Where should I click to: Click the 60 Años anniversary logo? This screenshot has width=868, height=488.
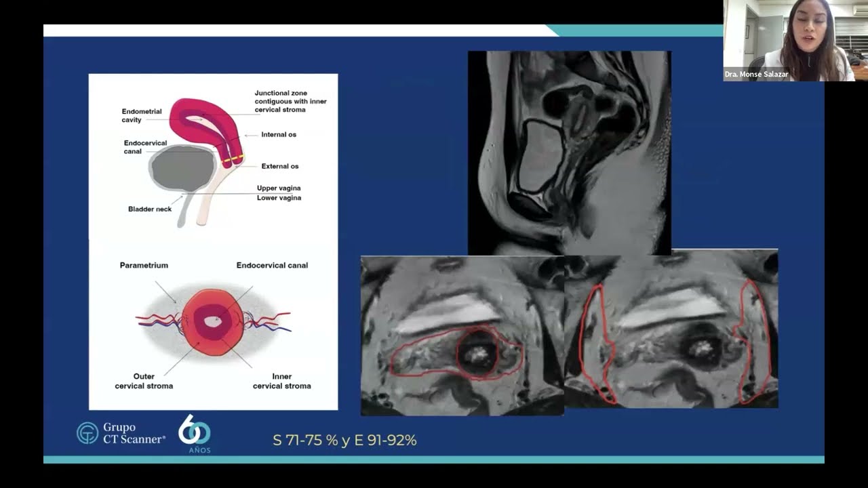(x=195, y=434)
